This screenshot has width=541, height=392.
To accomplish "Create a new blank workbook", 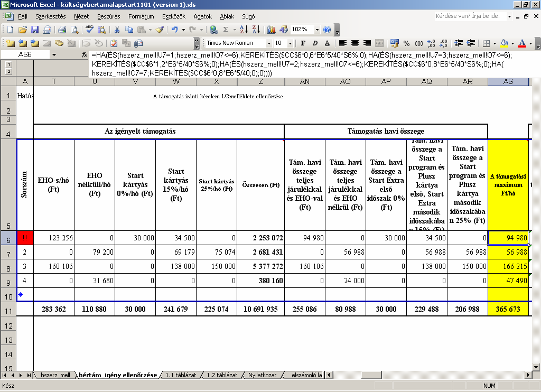I will point(11,30).
